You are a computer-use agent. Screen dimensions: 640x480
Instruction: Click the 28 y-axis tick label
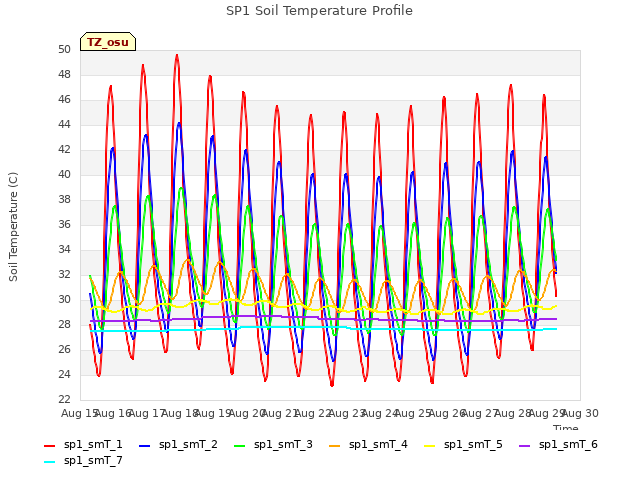64,324
